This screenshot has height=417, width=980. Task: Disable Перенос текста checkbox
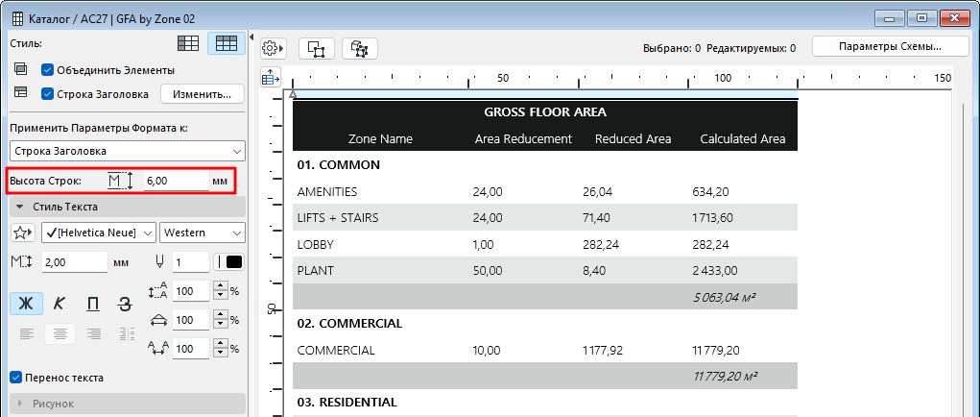[15, 378]
